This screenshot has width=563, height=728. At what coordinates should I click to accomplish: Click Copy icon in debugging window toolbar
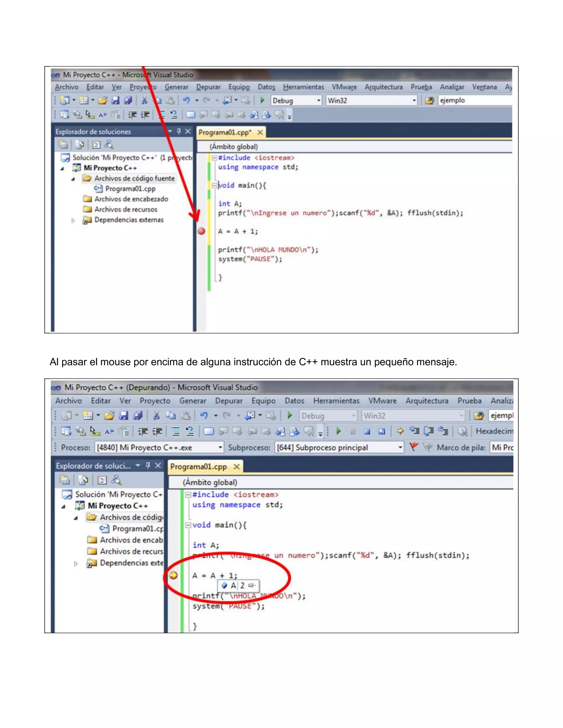click(170, 416)
